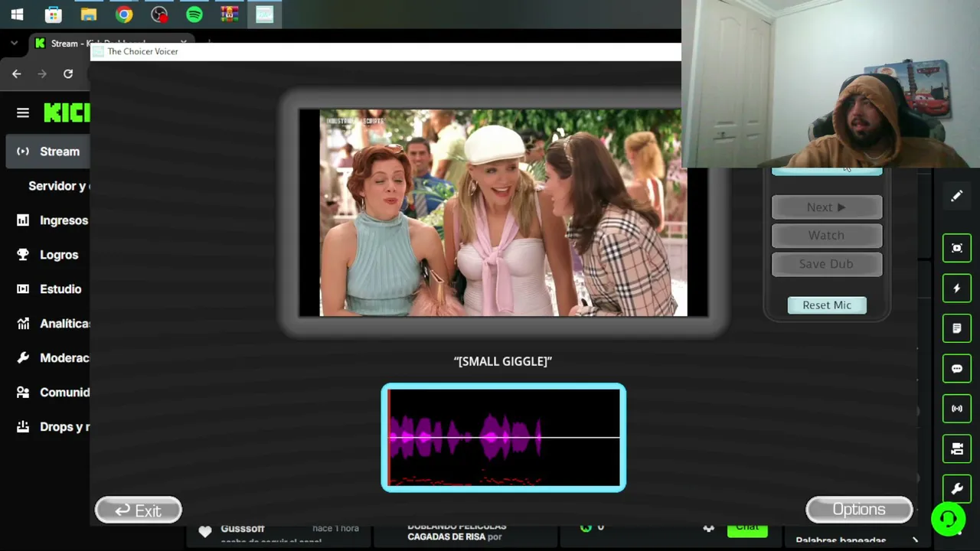Click the Moderación wrench icon in left sidebar
The width and height of the screenshot is (980, 551).
[x=23, y=358]
